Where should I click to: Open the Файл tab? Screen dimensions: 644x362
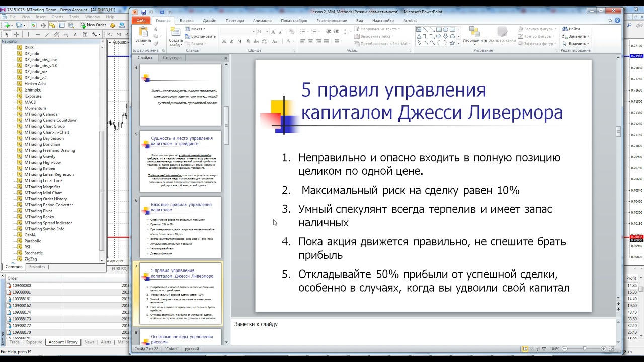(x=141, y=21)
